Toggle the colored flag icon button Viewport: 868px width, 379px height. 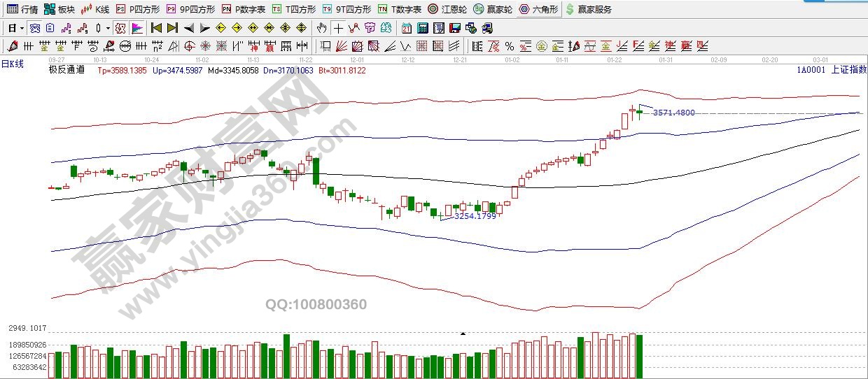137,29
